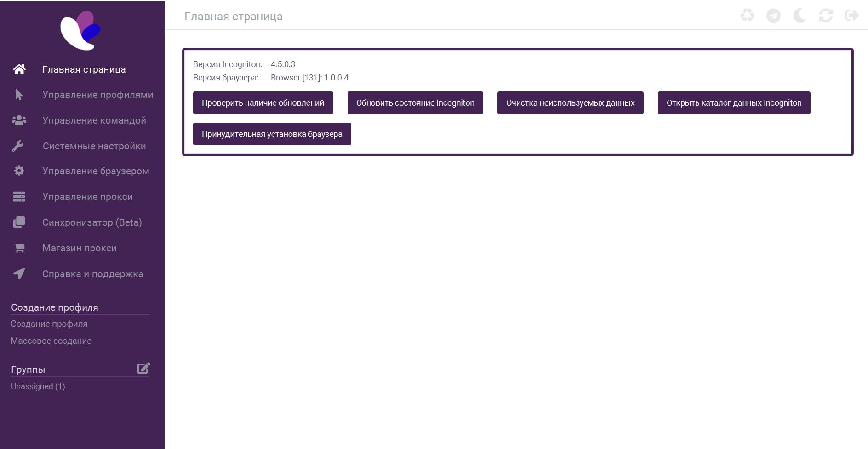Click the recycle icon in top bar
Viewport: 868px width, 449px height.
click(748, 16)
